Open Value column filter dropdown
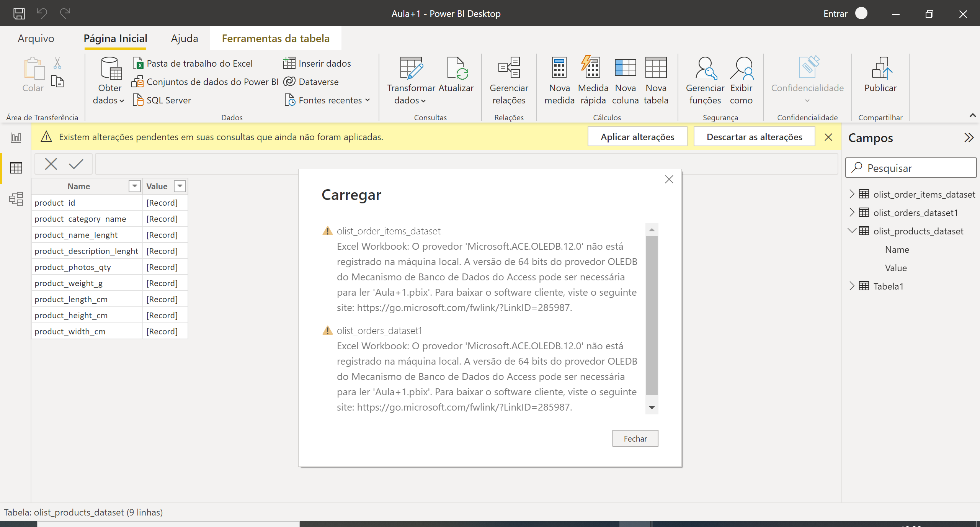Screen dimensions: 980x527 pyautogui.click(x=180, y=186)
